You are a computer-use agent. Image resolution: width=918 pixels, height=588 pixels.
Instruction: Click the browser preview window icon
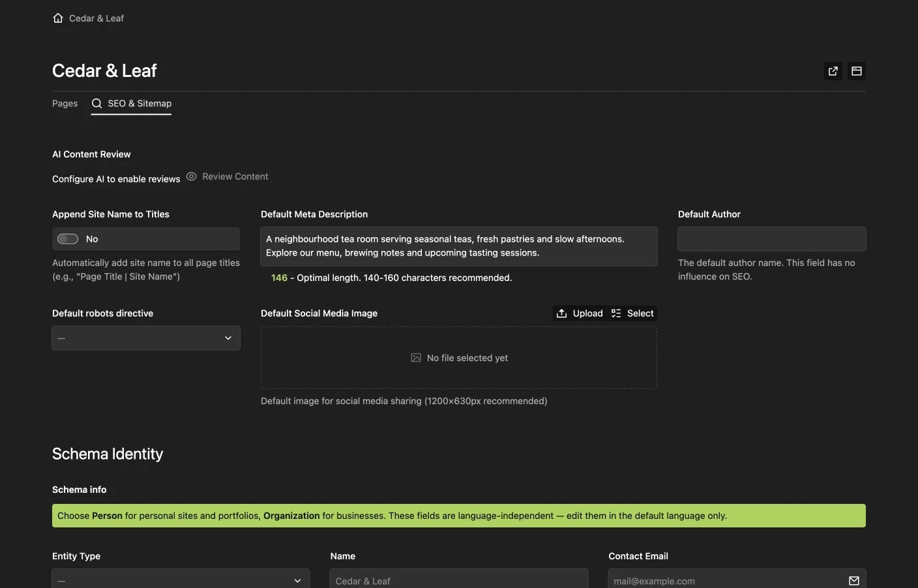(857, 71)
